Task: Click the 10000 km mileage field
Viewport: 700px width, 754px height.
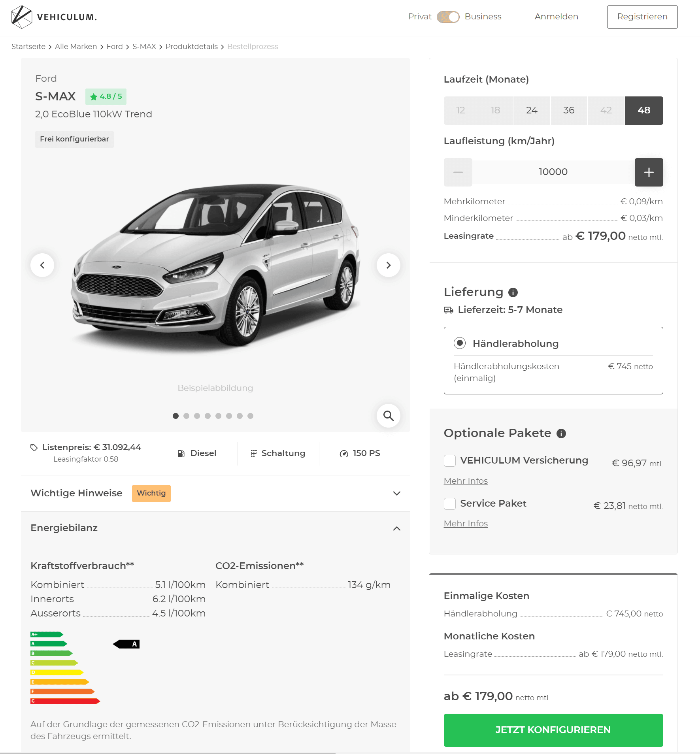Action: click(x=553, y=172)
